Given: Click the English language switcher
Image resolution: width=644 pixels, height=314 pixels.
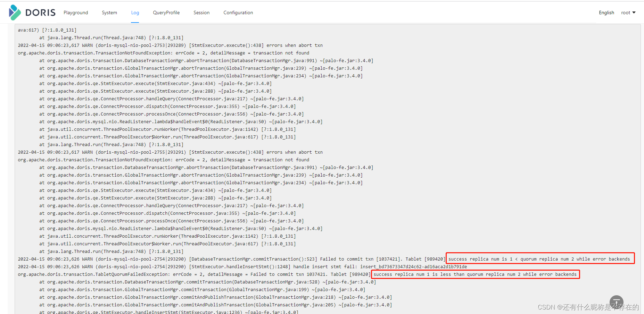Looking at the screenshot, I should 606,12.
